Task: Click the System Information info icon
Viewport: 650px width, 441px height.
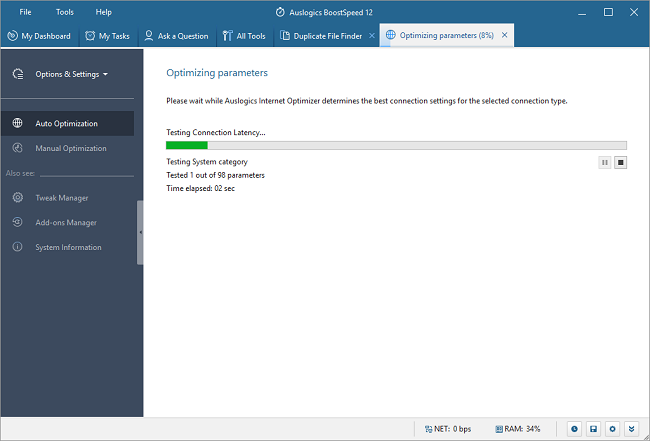Action: (17, 247)
